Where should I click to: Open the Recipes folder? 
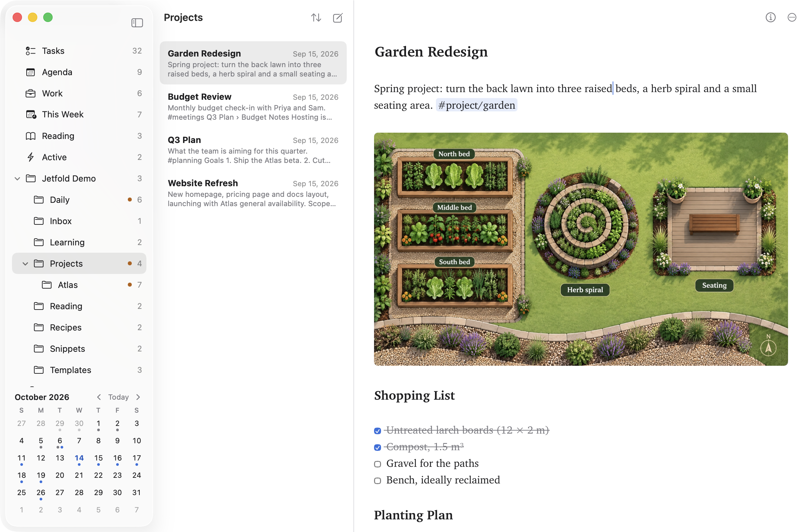[x=79, y=328]
